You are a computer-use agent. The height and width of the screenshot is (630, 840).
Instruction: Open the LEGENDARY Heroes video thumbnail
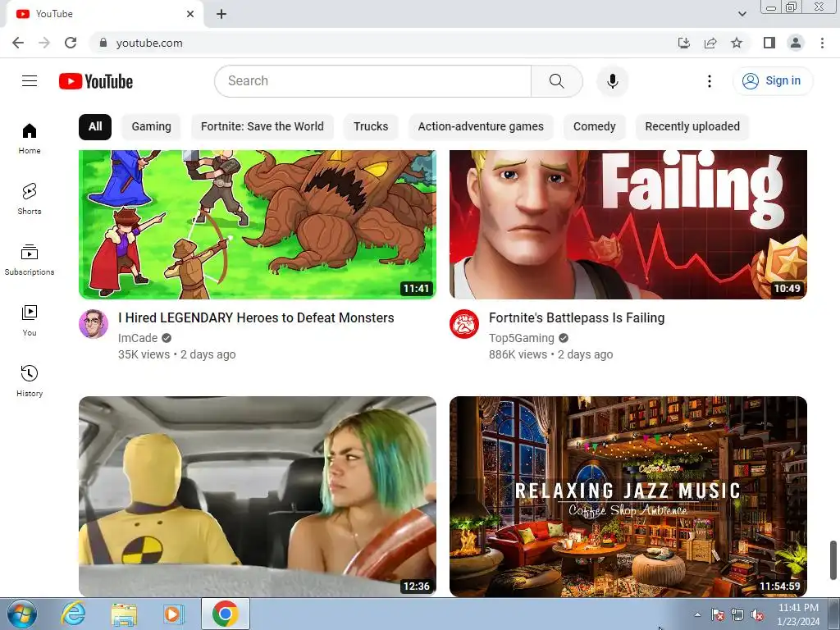coord(257,225)
